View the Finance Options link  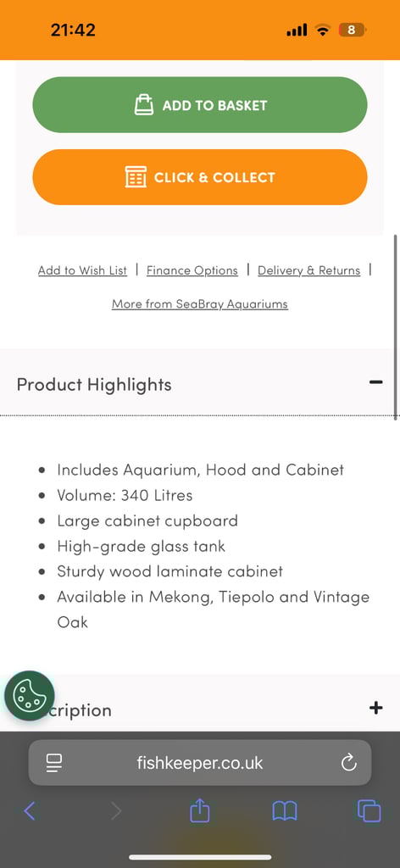tap(192, 270)
